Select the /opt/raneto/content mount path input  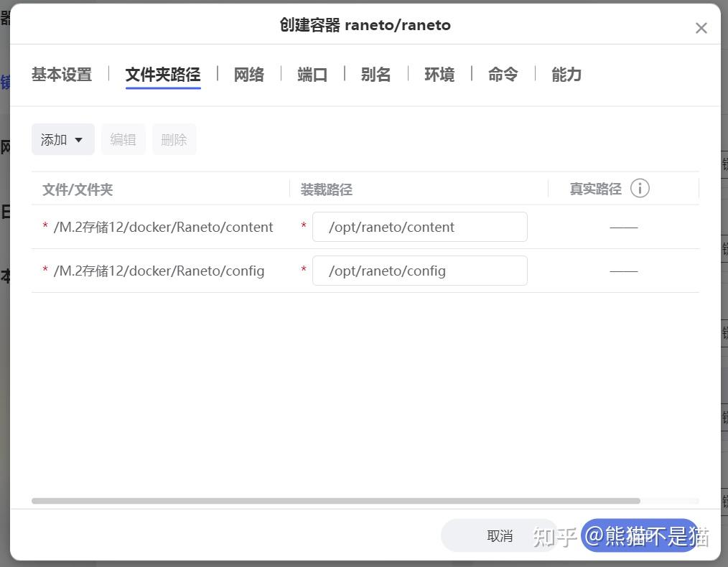[419, 226]
